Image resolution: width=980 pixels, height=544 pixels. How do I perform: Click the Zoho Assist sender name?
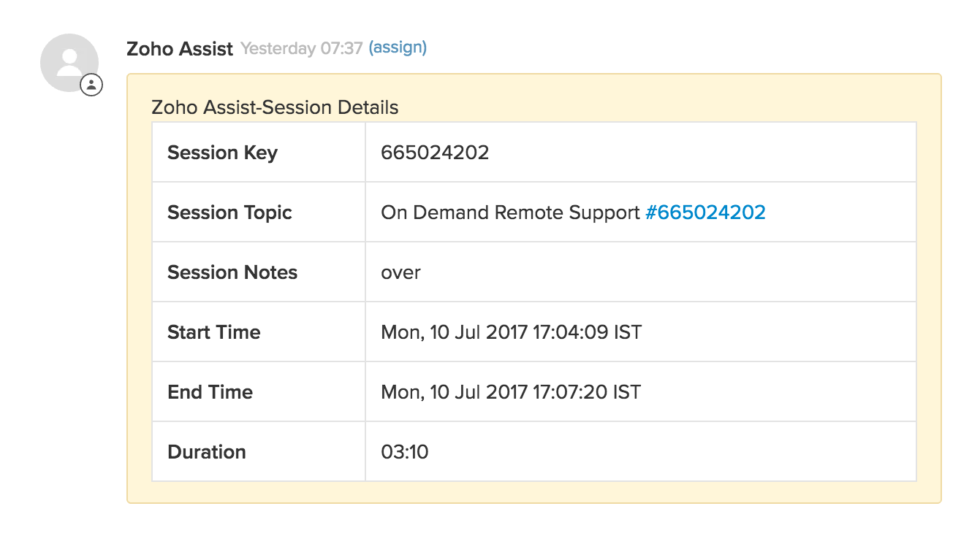180,49
